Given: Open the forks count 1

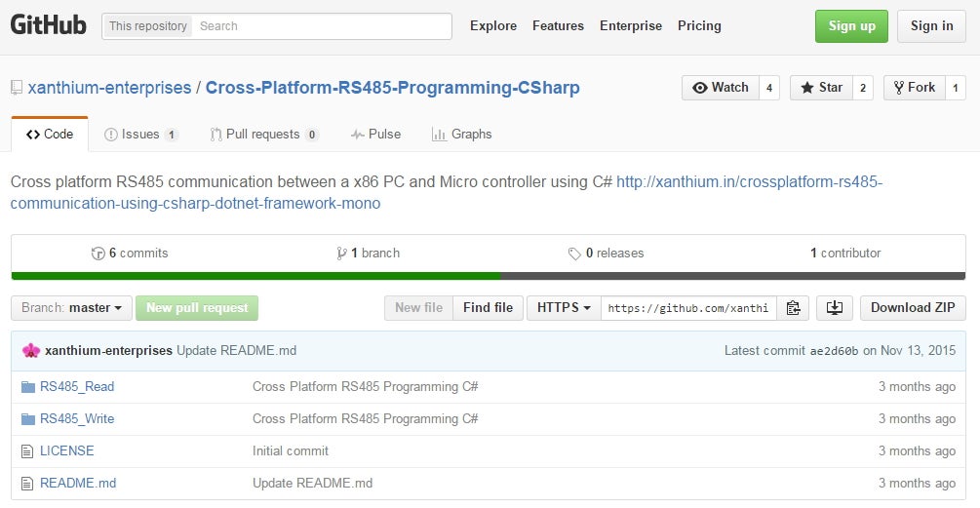Looking at the screenshot, I should 956,88.
